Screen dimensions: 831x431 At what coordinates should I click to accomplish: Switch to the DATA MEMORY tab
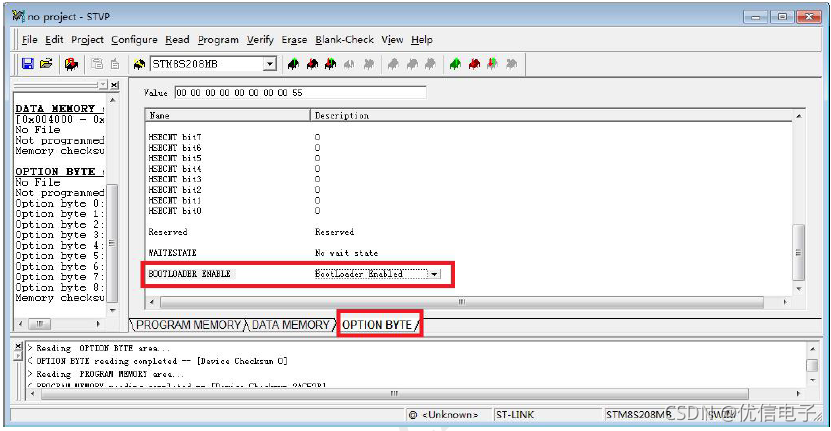(290, 325)
